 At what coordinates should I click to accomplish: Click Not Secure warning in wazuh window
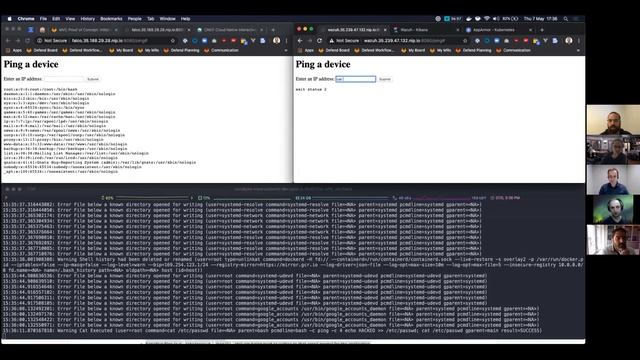click(344, 41)
